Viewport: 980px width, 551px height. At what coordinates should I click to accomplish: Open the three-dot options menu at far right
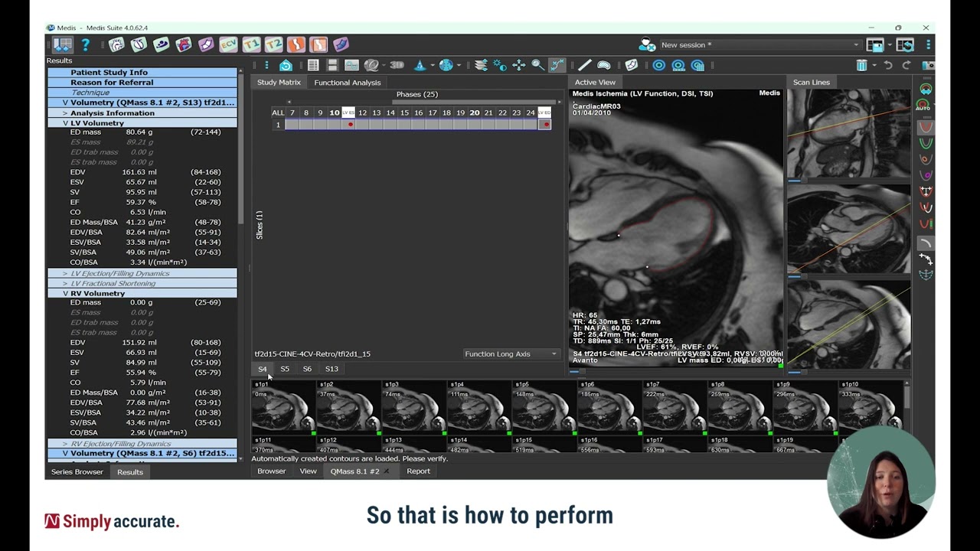tap(928, 45)
